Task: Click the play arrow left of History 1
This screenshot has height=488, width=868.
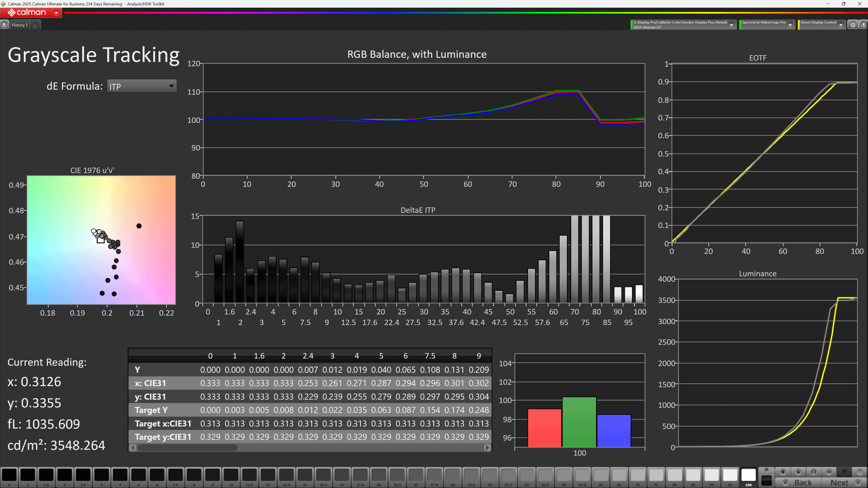Action: (4, 24)
